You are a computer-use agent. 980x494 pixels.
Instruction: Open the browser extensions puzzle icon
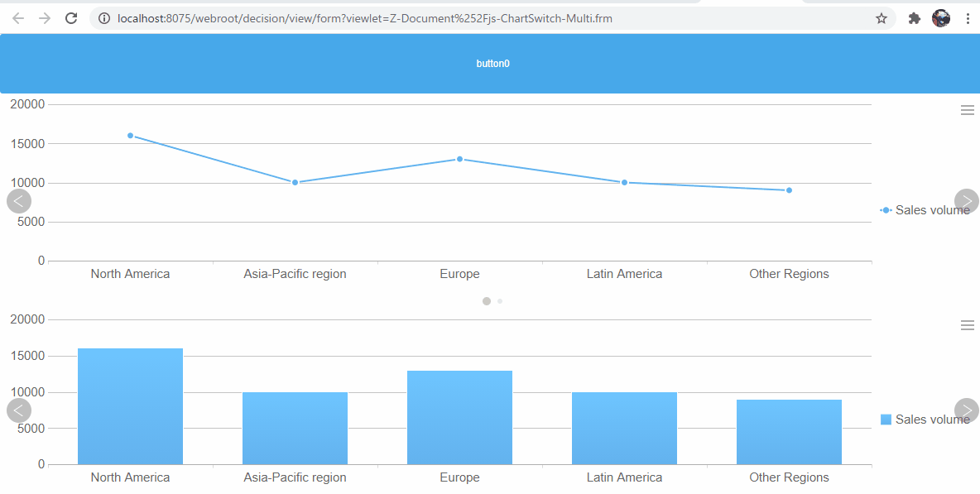coord(914,17)
